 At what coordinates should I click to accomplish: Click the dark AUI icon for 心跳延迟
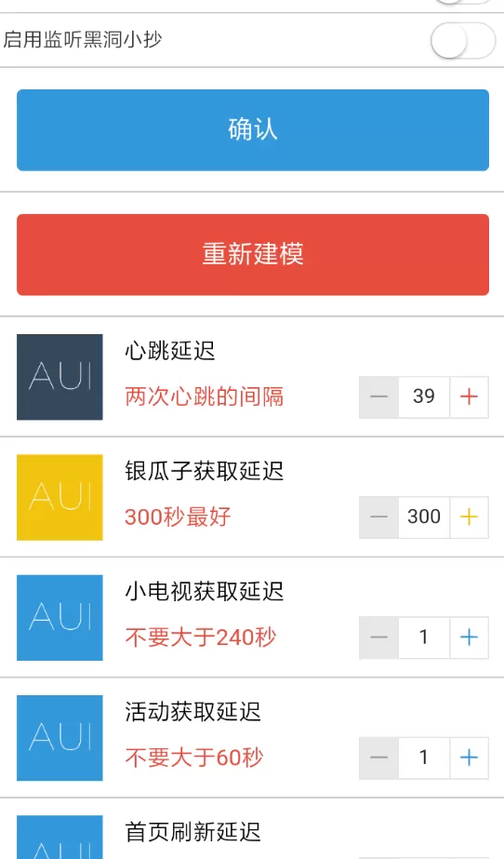click(60, 377)
